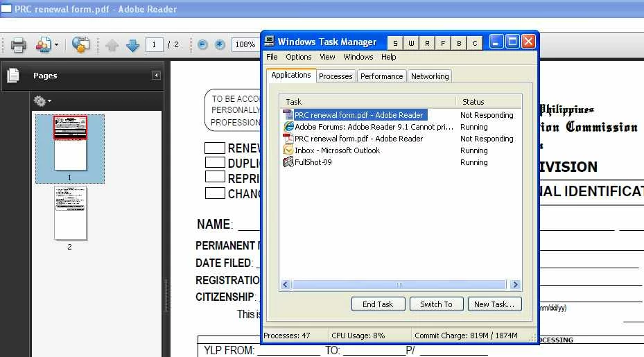Click Task Manager computer icon in title bar

[x=270, y=41]
